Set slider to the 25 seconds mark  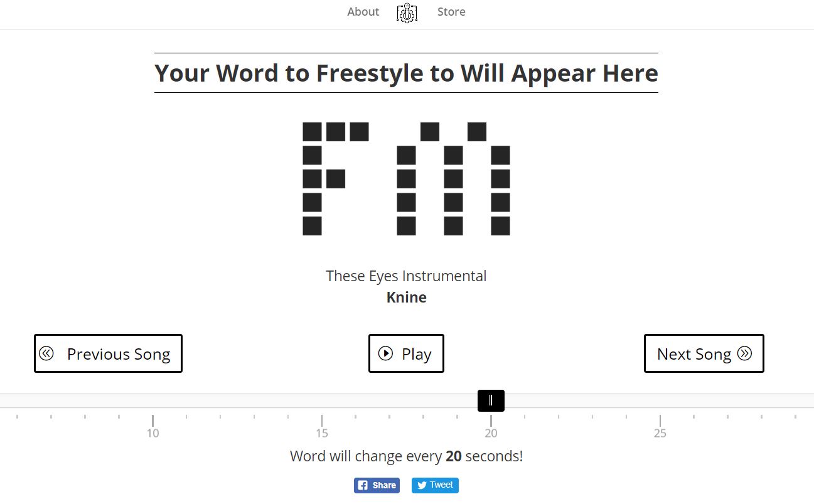tap(660, 401)
